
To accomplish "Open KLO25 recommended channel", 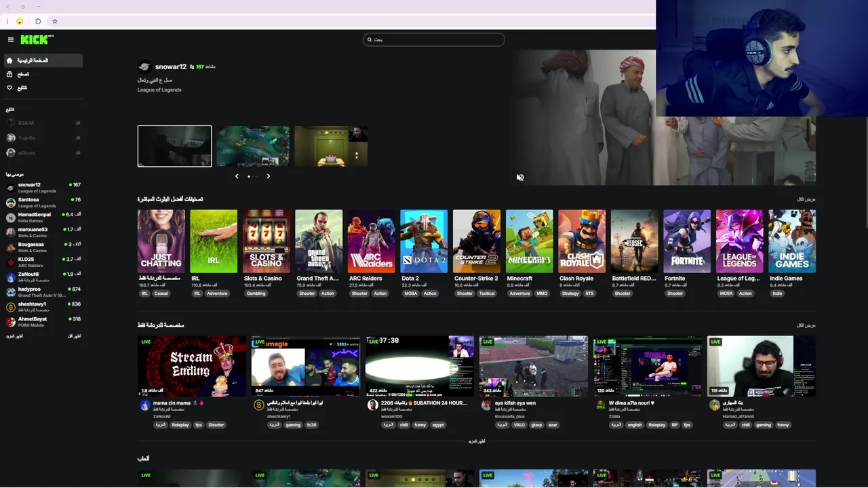I will [42, 262].
